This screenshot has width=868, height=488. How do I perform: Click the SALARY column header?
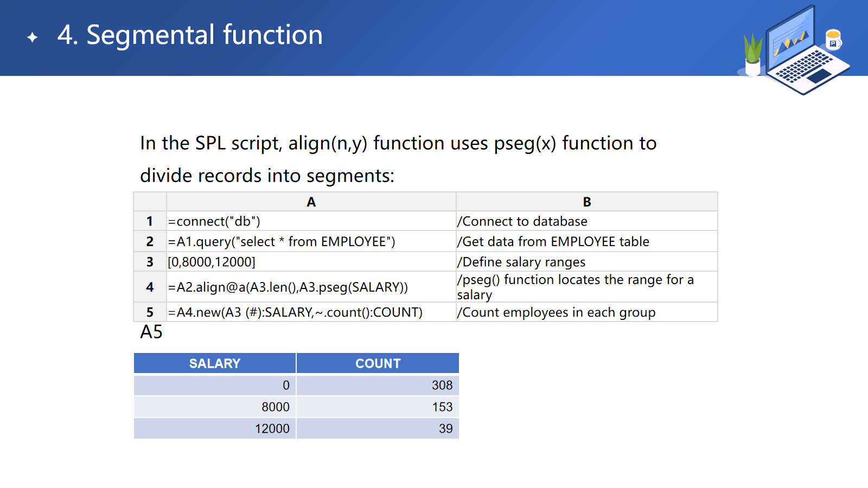pyautogui.click(x=215, y=363)
